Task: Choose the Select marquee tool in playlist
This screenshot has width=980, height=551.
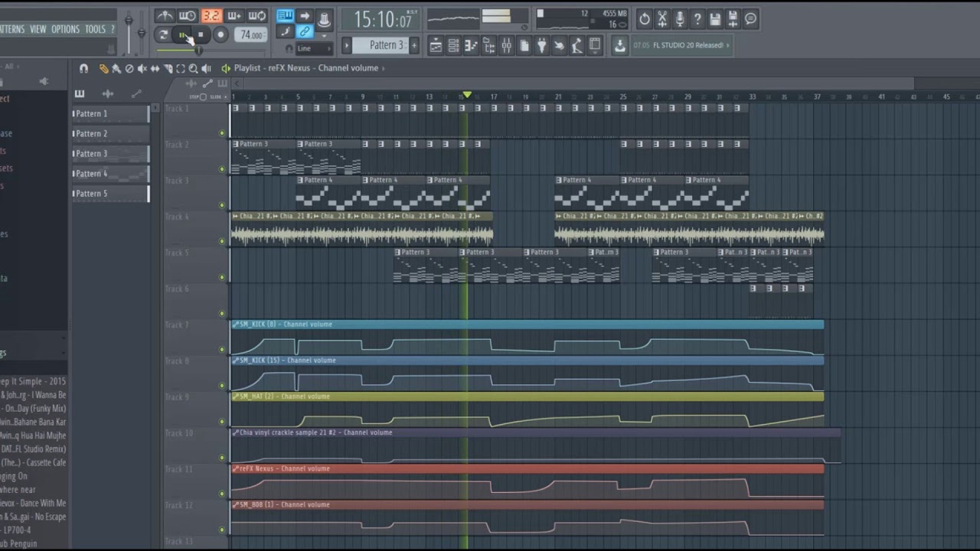Action: pyautogui.click(x=181, y=69)
